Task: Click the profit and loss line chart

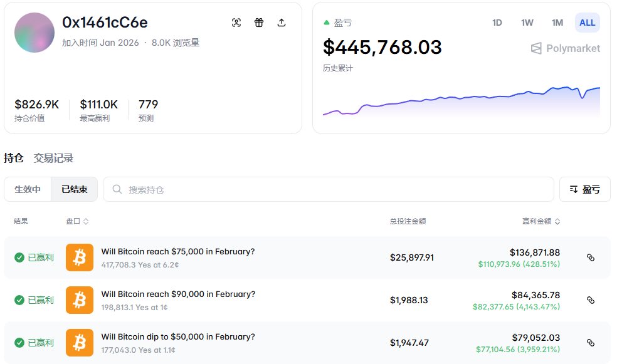Action: pos(461,101)
